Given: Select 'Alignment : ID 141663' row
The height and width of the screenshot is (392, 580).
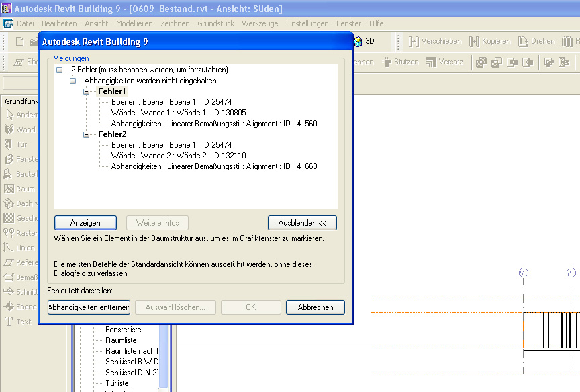Looking at the screenshot, I should [x=214, y=166].
